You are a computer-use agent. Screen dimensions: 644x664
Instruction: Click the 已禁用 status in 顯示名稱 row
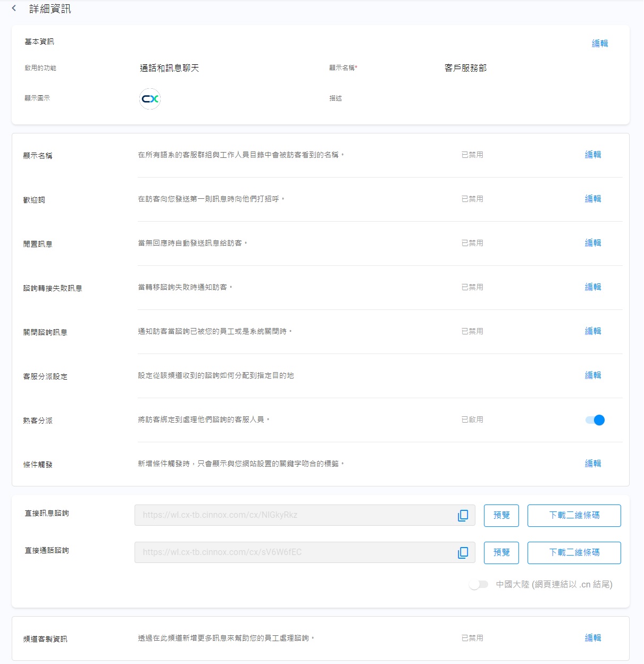(472, 155)
